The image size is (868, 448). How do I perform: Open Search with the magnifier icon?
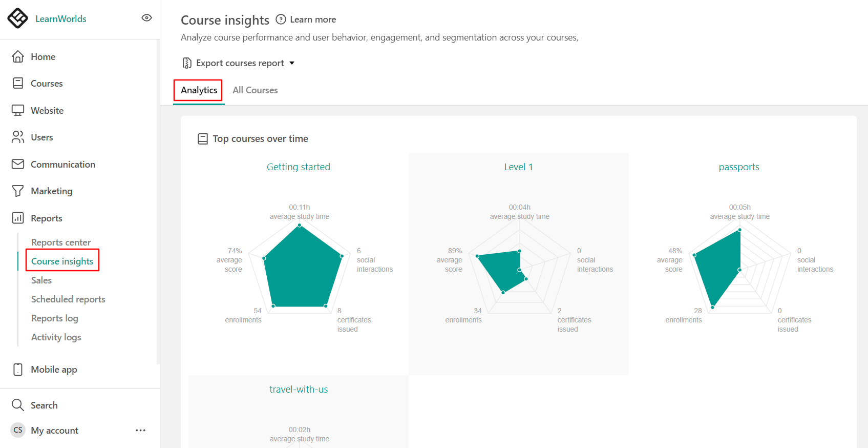point(18,405)
